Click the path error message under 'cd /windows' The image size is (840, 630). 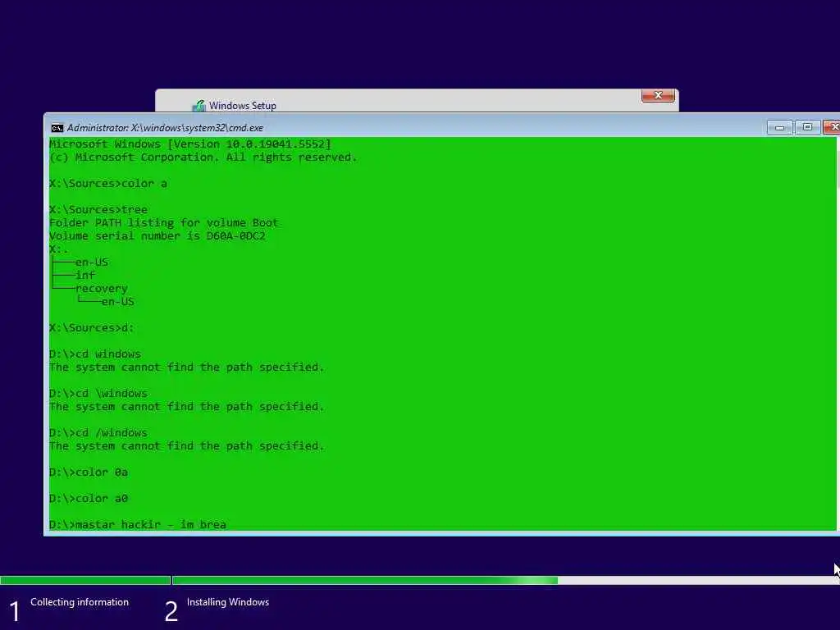pyautogui.click(x=187, y=445)
